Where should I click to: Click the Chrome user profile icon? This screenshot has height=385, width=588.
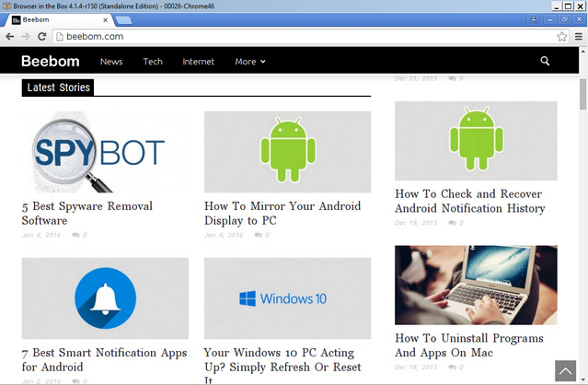click(x=533, y=18)
